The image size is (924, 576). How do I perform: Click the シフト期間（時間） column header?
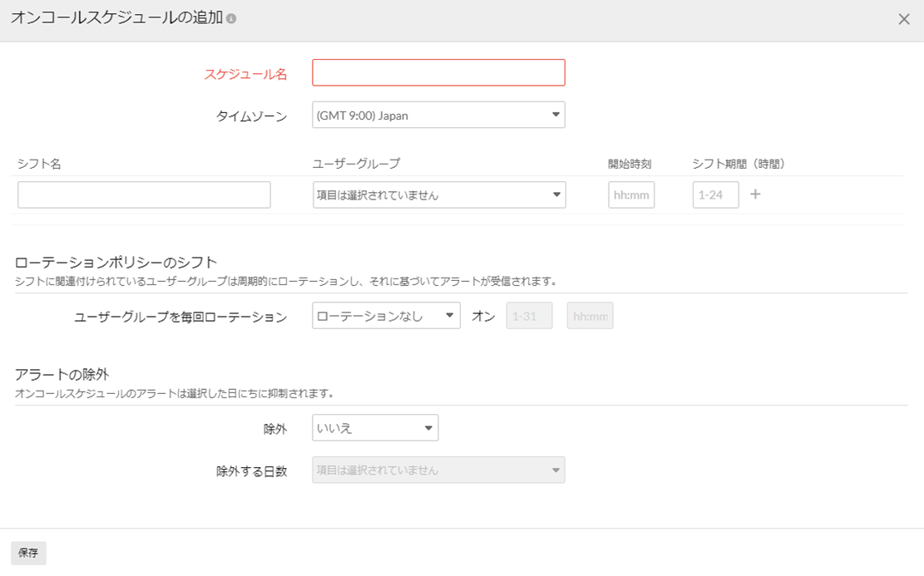point(739,164)
